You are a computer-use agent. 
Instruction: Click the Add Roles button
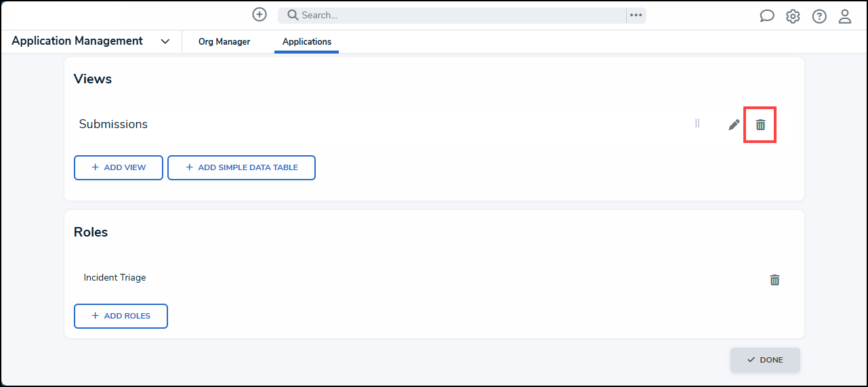point(121,316)
